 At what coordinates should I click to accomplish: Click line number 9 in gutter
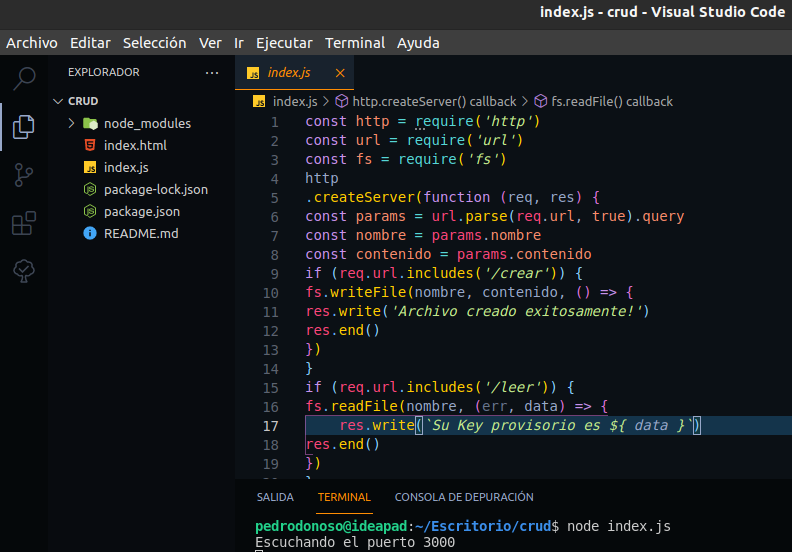pos(274,274)
